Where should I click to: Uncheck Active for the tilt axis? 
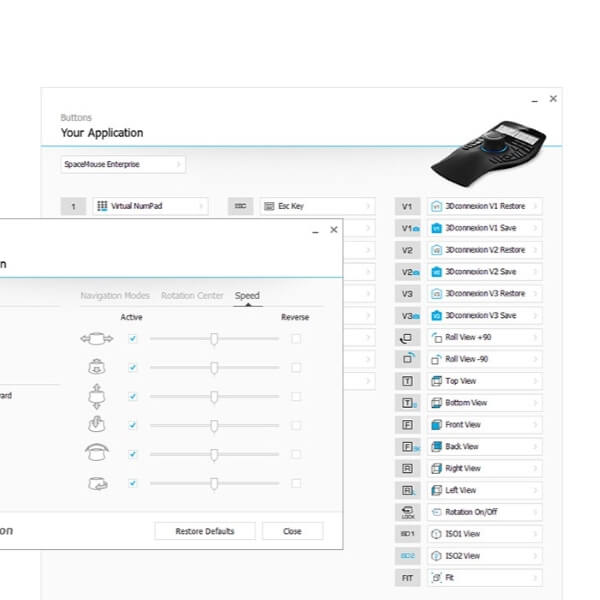click(x=132, y=426)
